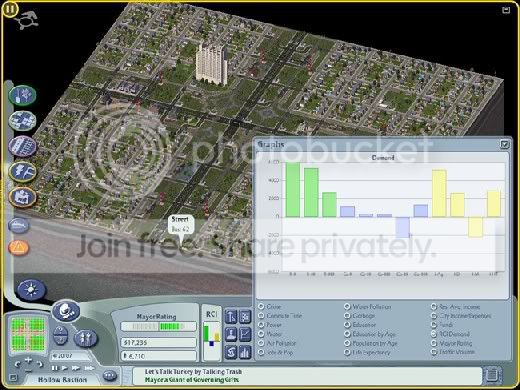Image resolution: width=520 pixels, height=390 pixels.
Task: Open the civic buildings circular icon
Action: pyautogui.click(x=22, y=197)
